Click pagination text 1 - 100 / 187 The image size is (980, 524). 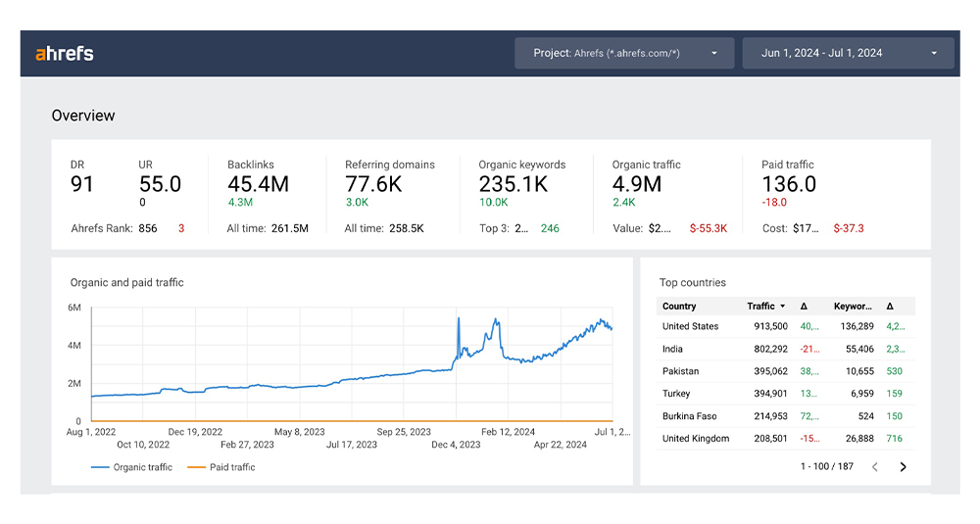click(827, 466)
